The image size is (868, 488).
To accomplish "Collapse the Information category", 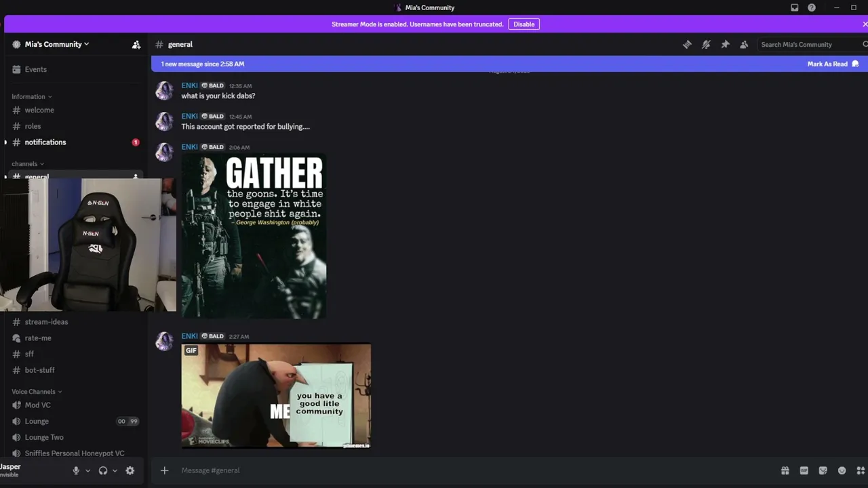I will pyautogui.click(x=31, y=97).
